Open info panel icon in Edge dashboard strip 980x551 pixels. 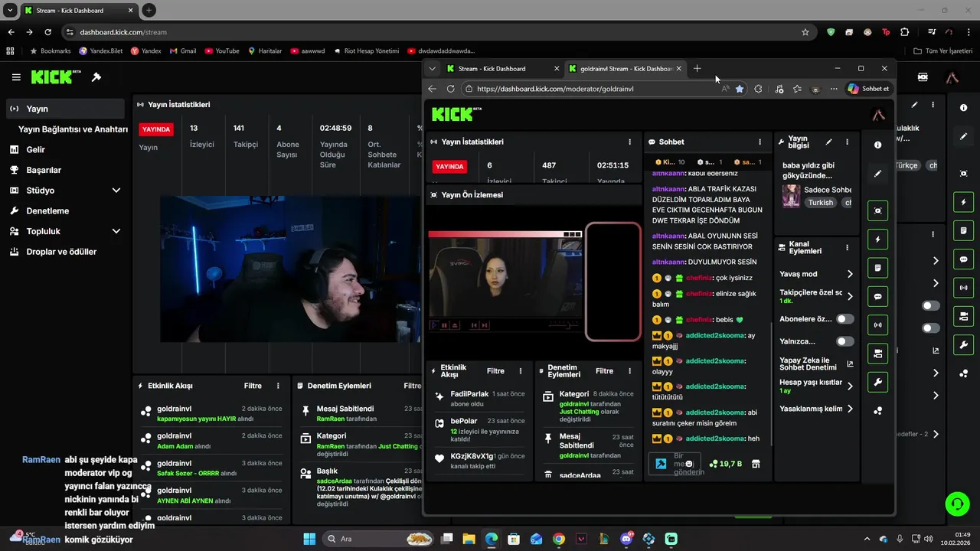point(877,145)
